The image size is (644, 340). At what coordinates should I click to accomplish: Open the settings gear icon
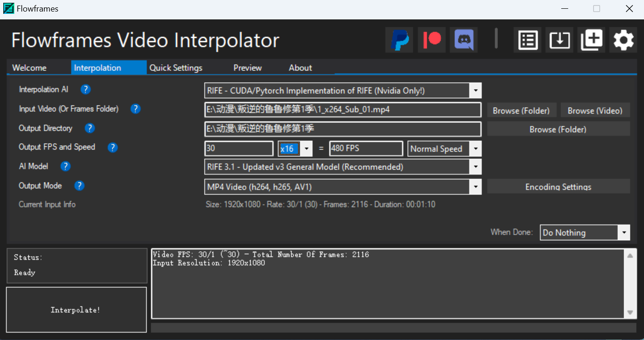point(623,40)
